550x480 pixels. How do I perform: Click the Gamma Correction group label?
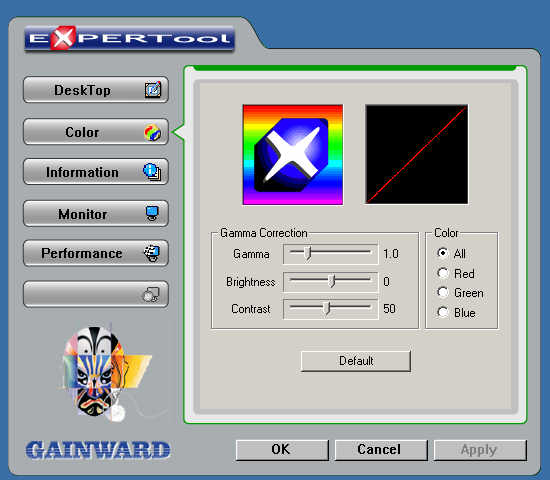click(263, 233)
